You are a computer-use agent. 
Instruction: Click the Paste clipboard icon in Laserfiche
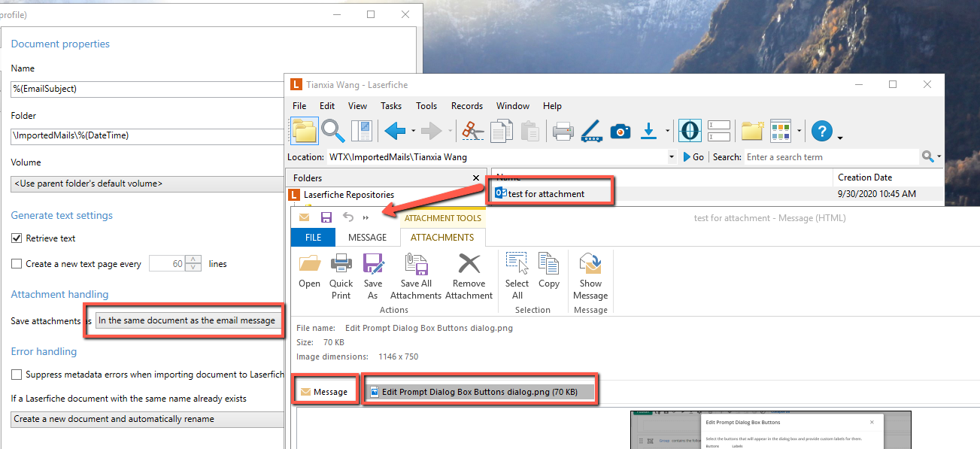529,130
